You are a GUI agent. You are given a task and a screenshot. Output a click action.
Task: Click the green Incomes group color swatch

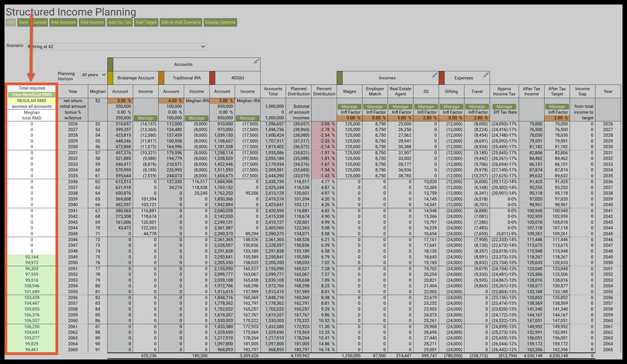tap(339, 77)
